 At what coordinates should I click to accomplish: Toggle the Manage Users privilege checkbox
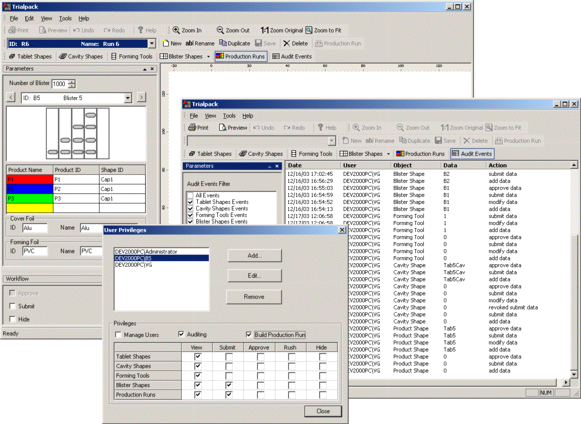118,335
